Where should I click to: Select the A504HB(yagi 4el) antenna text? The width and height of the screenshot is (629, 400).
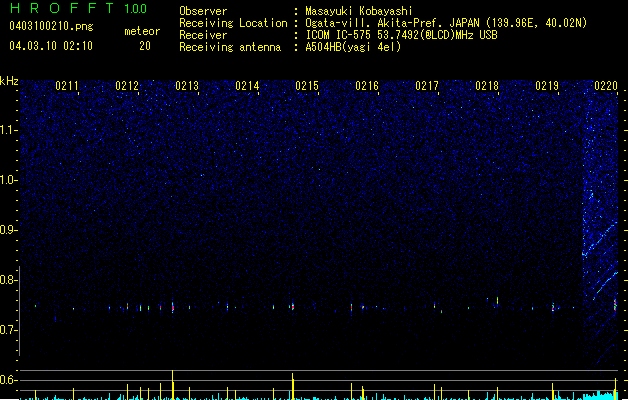pos(353,47)
